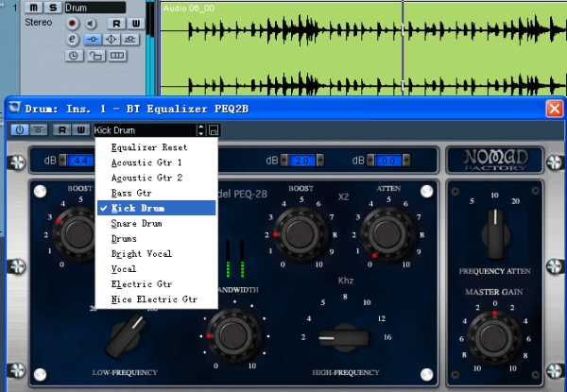
Task: Choose Acoustic Gtr 2 preset
Action: point(157,178)
